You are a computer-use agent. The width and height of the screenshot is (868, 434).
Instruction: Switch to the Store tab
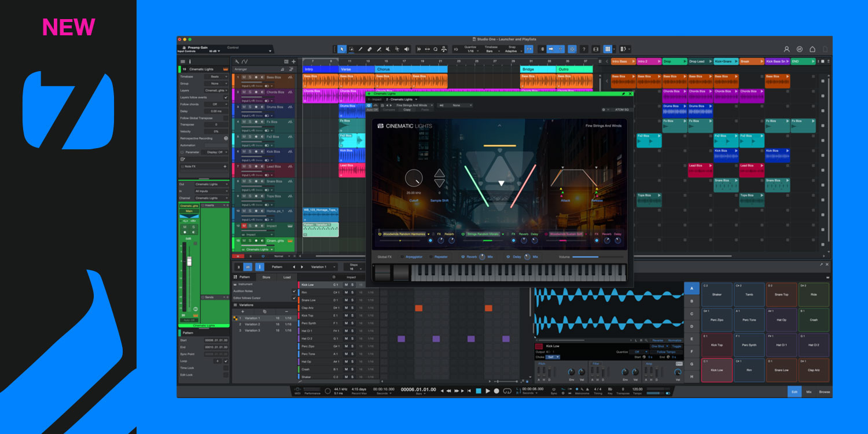pyautogui.click(x=266, y=277)
